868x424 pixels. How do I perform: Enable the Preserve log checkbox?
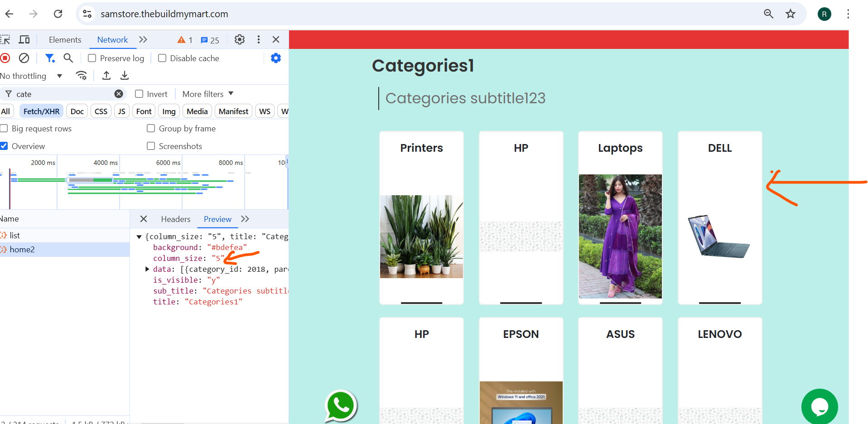click(x=92, y=58)
